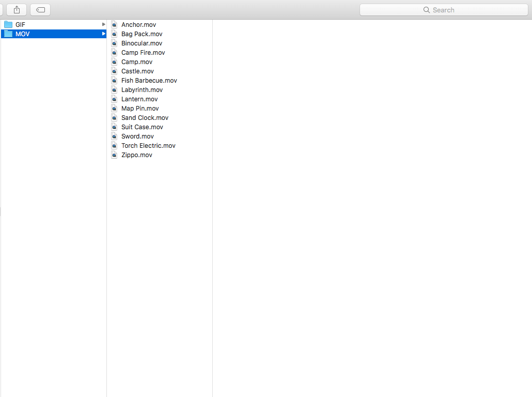Click the Zippo.mov file icon
The width and height of the screenshot is (532, 397).
[x=114, y=155]
